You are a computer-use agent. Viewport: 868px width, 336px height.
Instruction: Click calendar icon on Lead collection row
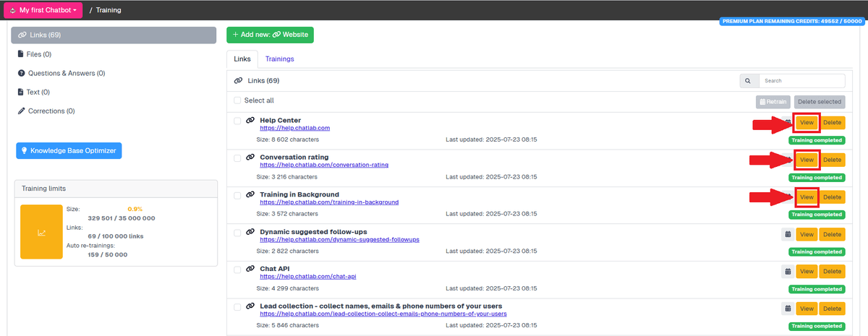click(787, 309)
